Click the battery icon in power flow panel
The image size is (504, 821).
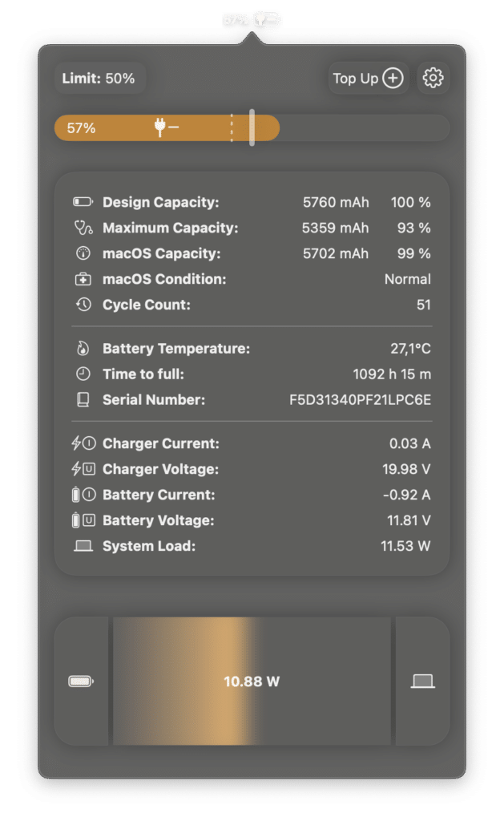[x=81, y=681]
